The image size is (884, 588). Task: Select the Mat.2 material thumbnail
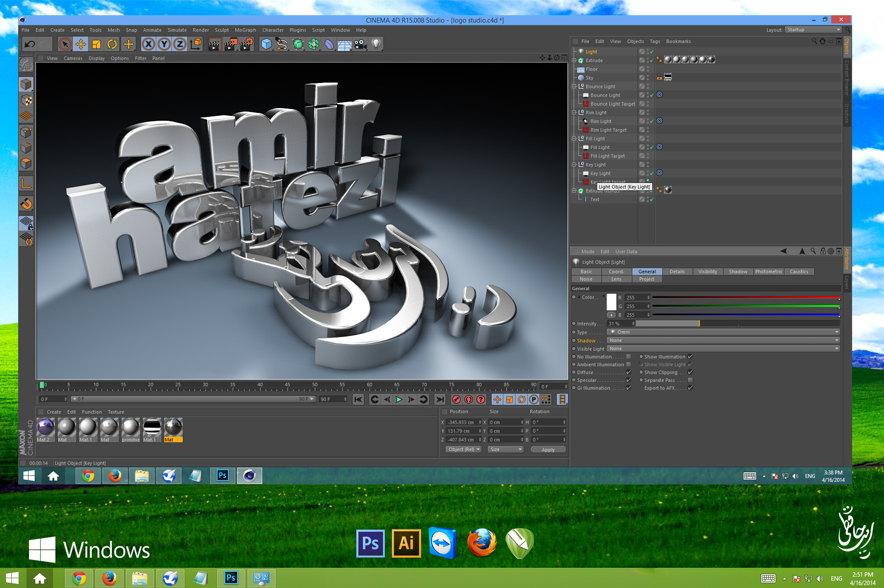pos(46,428)
